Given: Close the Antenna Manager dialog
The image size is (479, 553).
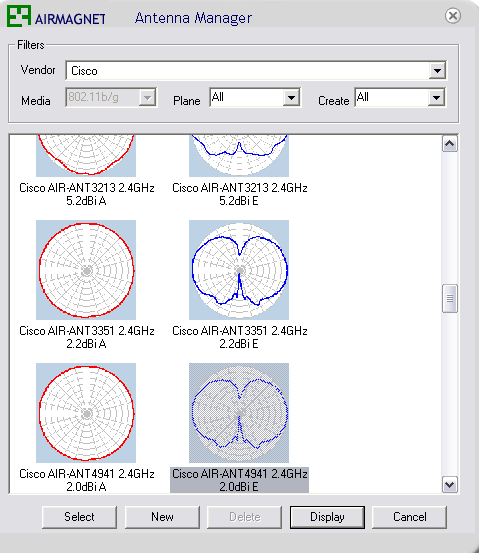Looking at the screenshot, I should (453, 16).
